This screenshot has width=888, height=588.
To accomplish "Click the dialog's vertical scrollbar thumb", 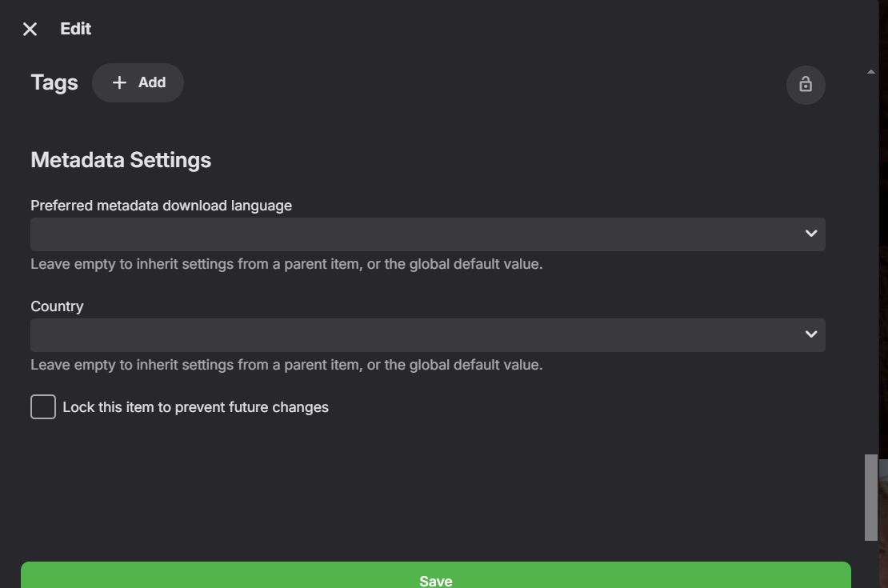I will 871,498.
